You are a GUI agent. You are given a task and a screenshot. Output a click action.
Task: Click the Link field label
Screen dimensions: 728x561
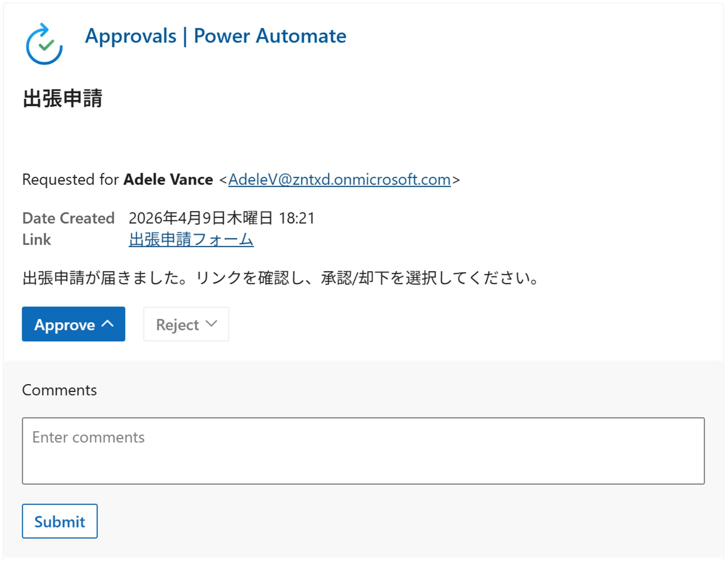click(36, 239)
